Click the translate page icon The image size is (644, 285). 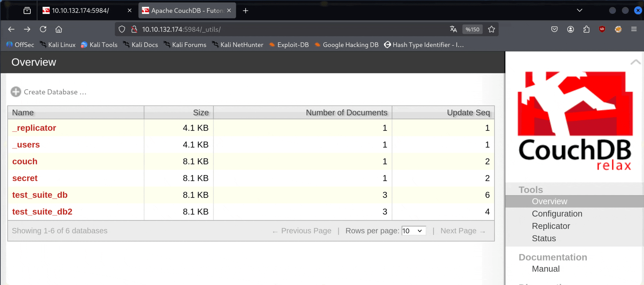coord(453,29)
